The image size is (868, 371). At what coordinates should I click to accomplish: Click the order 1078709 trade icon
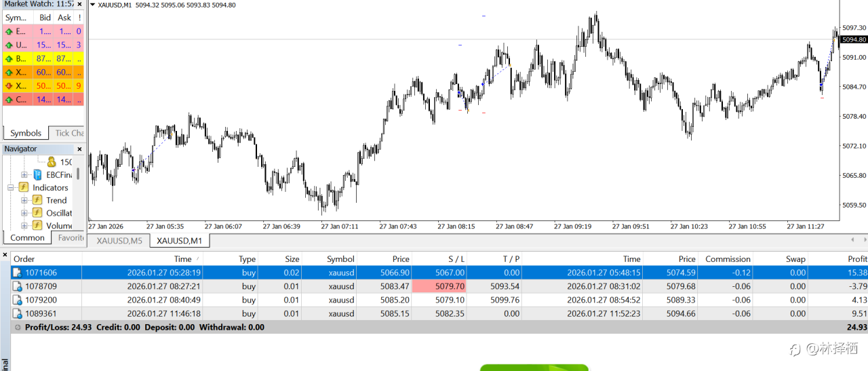pos(18,286)
